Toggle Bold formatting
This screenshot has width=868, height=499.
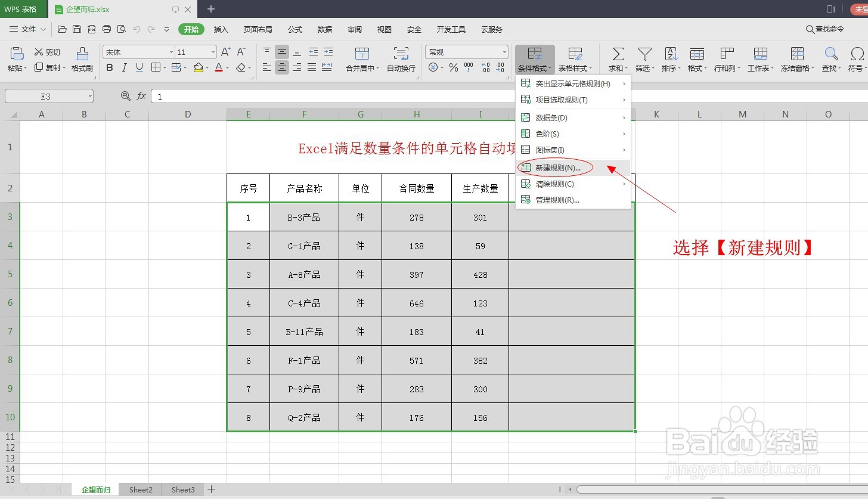pos(110,68)
